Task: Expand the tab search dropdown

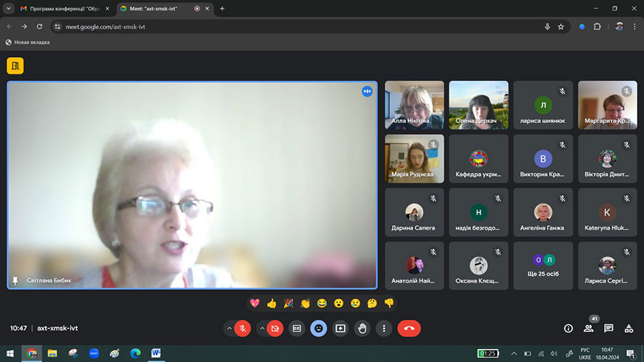Action: pos(9,9)
